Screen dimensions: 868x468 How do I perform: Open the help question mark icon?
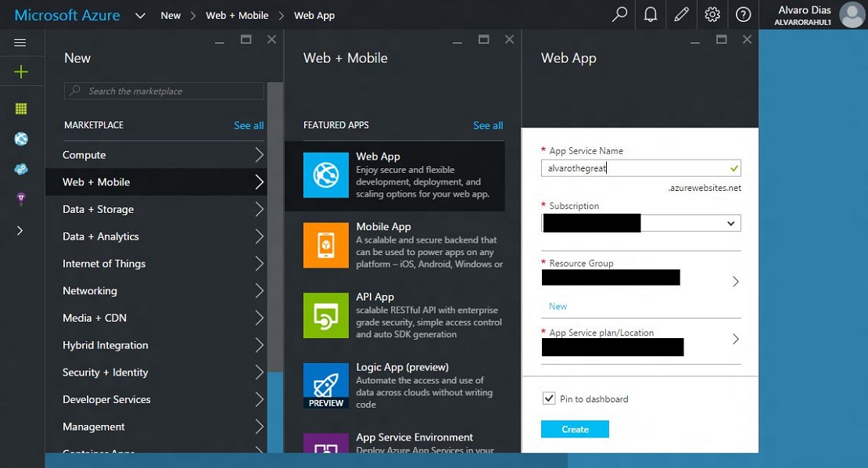(743, 14)
